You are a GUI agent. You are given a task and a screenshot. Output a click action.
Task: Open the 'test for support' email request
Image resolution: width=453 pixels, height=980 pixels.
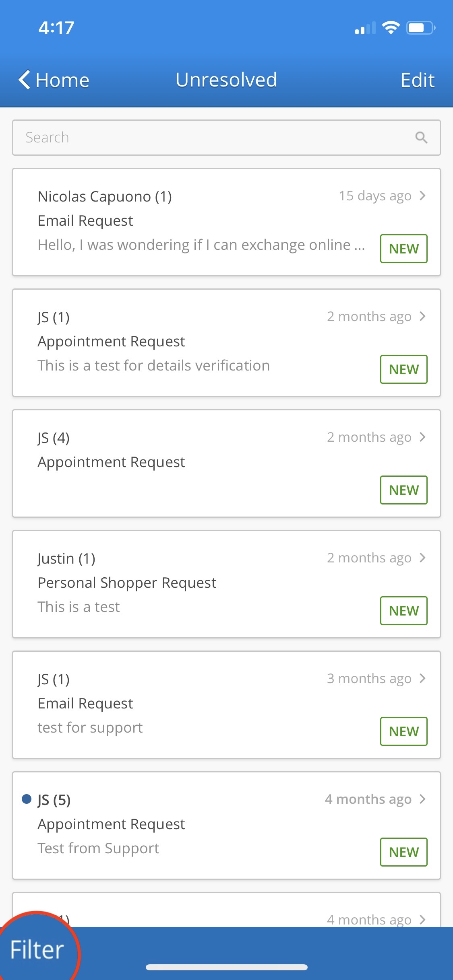(193, 704)
